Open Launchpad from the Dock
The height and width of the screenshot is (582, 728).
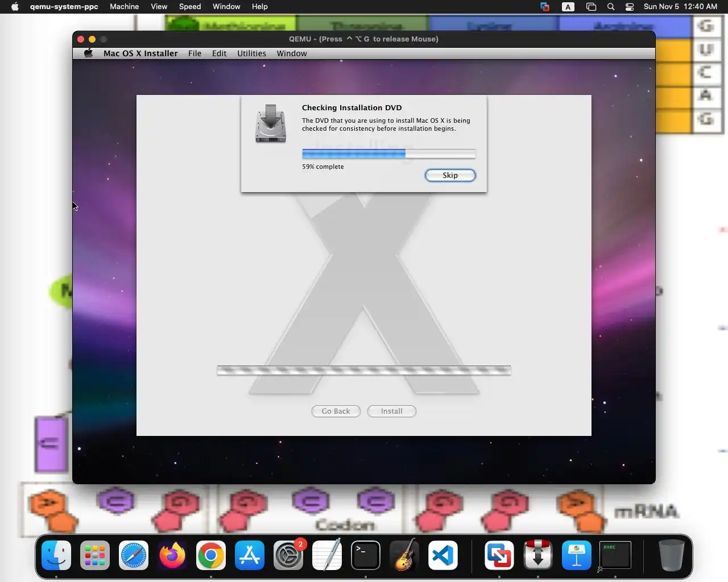[x=95, y=555]
